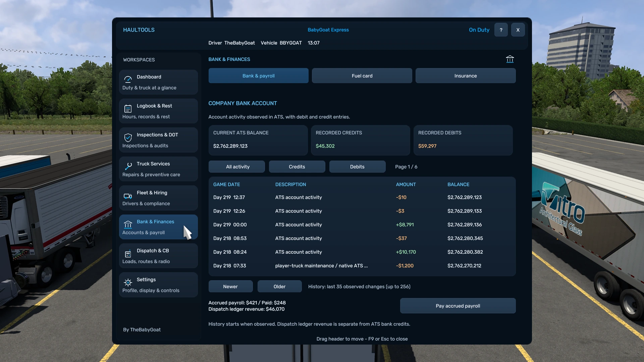Click the DESCRIPTION column header
The image size is (644, 362).
point(290,184)
